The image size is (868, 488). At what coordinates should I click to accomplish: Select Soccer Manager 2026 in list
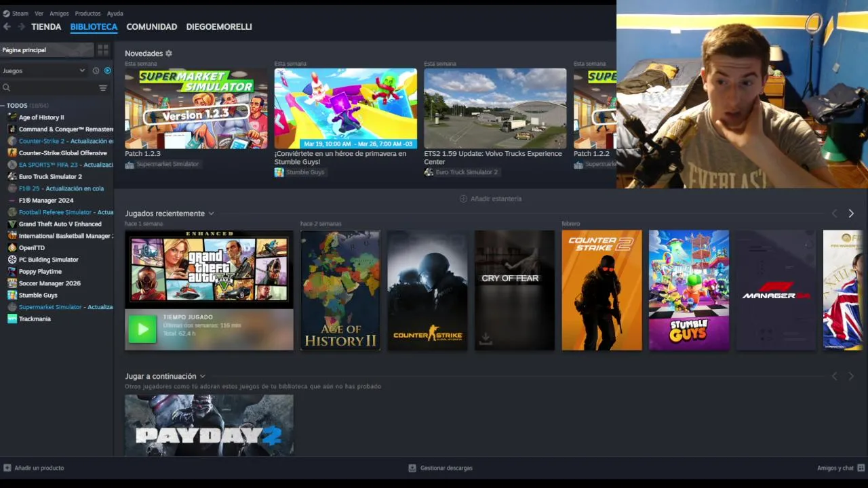click(50, 283)
